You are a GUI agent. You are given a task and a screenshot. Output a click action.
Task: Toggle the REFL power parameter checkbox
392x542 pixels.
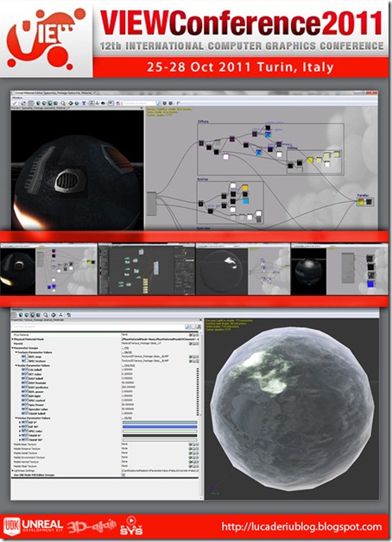pyautogui.click(x=25, y=391)
